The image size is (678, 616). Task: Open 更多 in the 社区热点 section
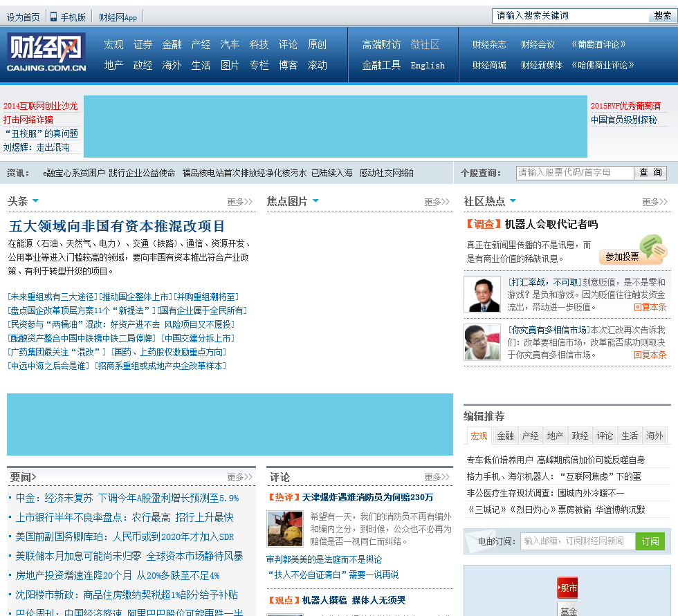pyautogui.click(x=654, y=202)
